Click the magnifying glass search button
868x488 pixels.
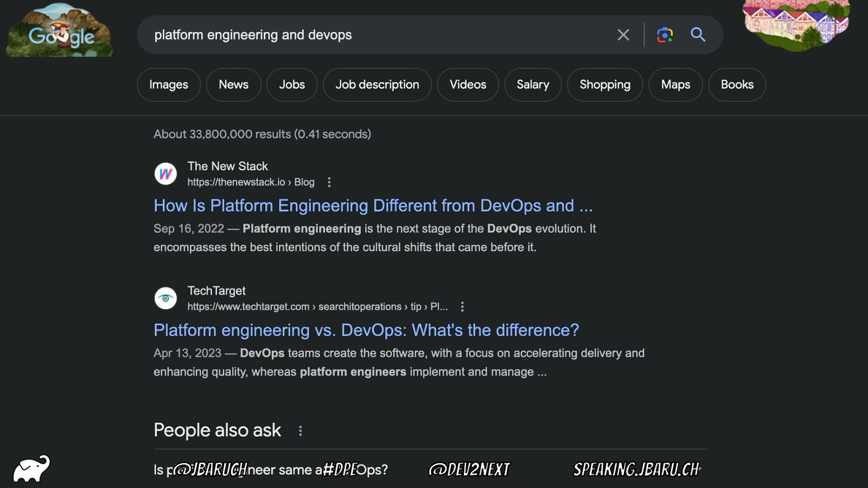[698, 35]
